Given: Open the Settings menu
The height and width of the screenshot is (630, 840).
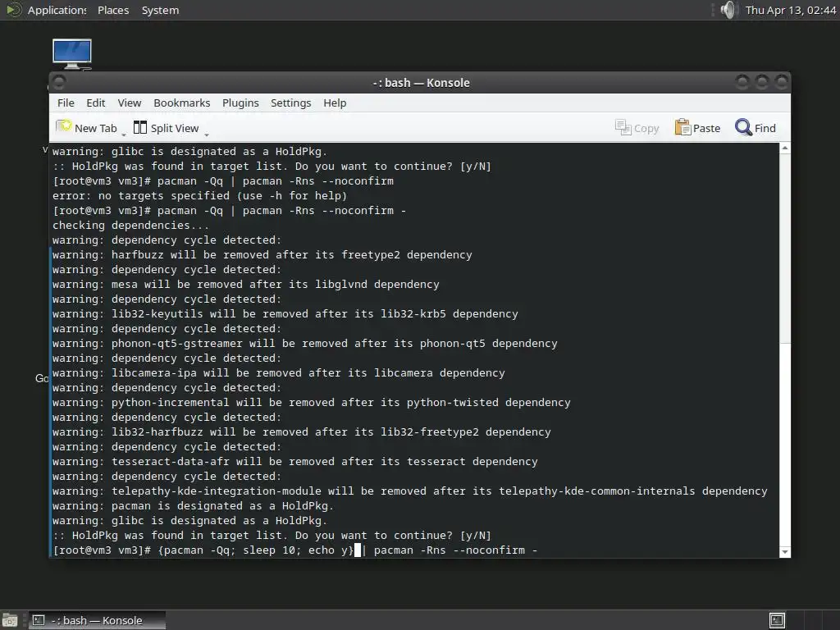Looking at the screenshot, I should tap(291, 103).
